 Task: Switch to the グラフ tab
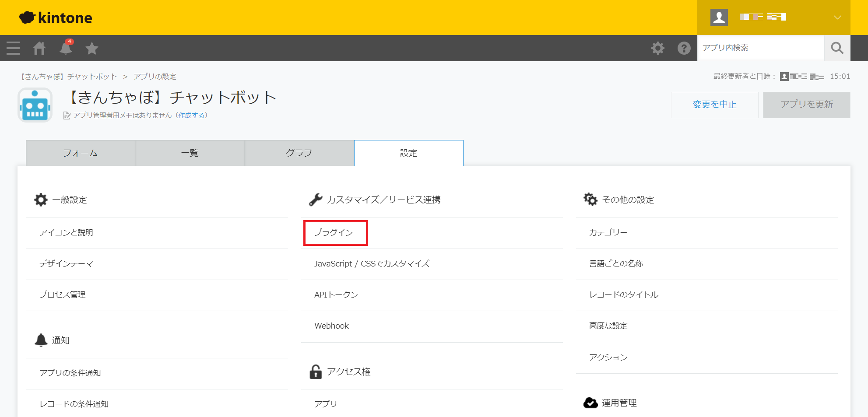[x=299, y=153]
